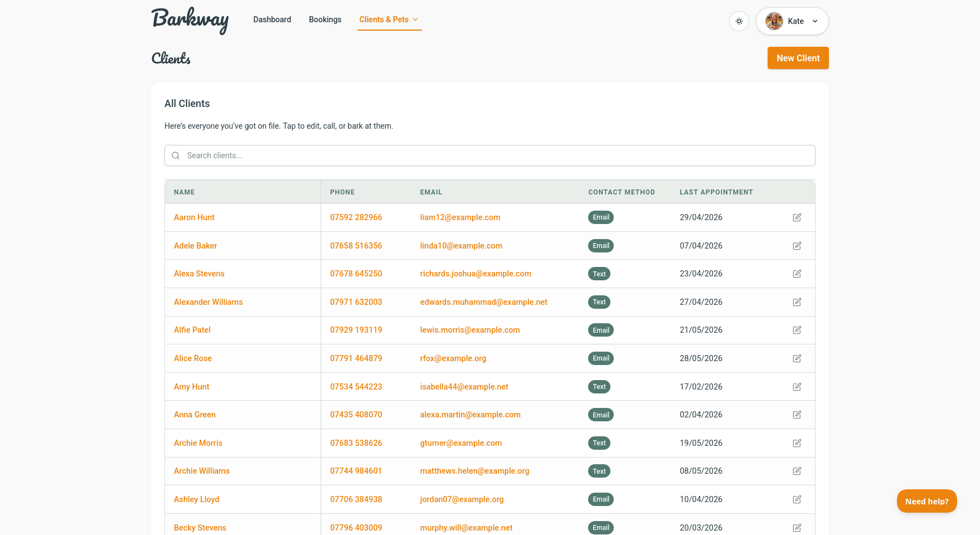Open edit icon for Ashley Lloyd
The height and width of the screenshot is (535, 980).
[797, 499]
